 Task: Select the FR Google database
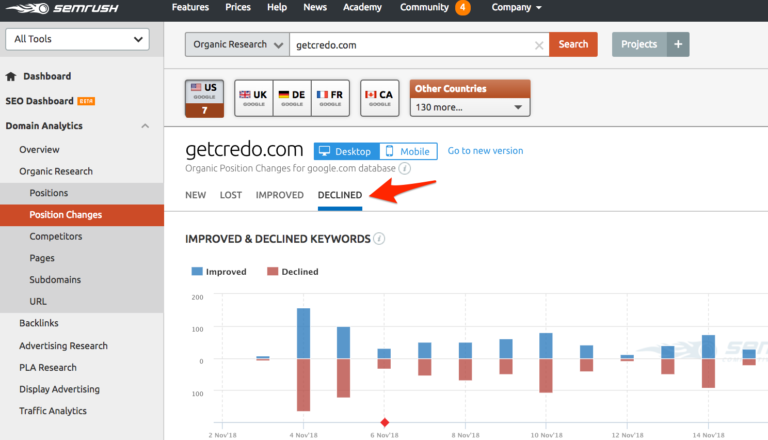(330, 98)
